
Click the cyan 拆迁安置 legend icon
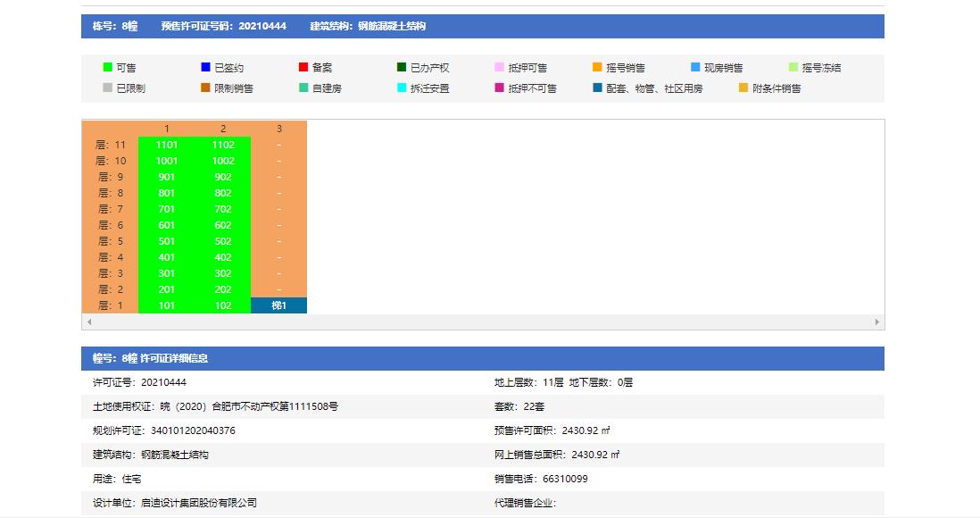click(x=400, y=88)
